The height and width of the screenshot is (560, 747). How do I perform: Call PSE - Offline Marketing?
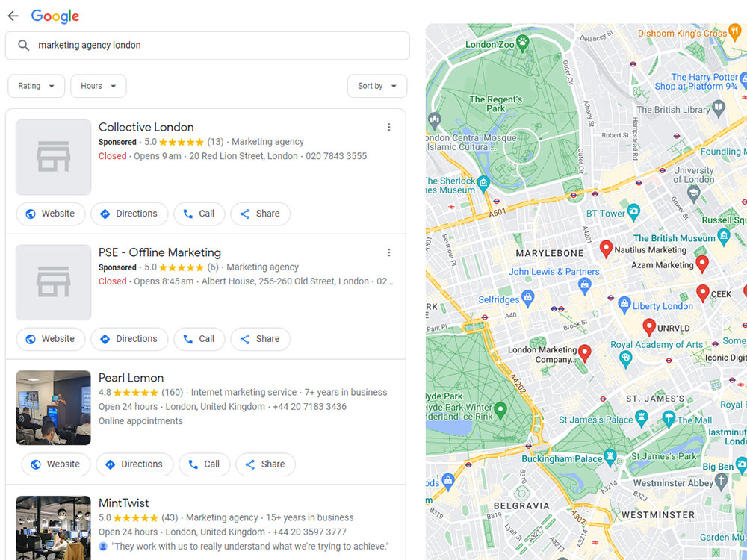point(199,339)
